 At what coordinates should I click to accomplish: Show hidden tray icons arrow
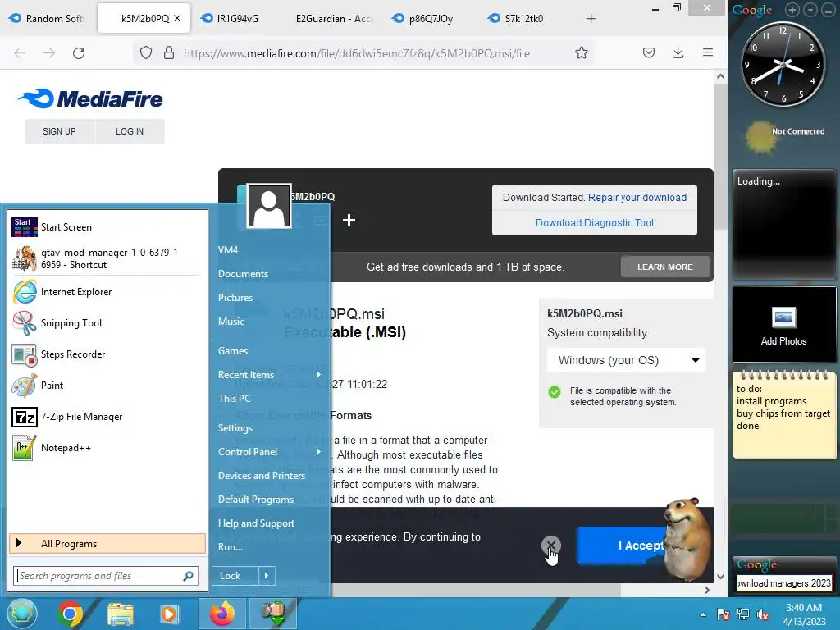(x=703, y=614)
